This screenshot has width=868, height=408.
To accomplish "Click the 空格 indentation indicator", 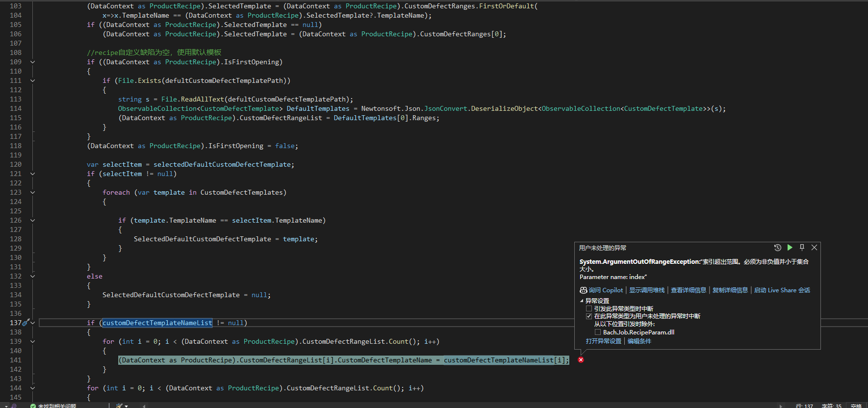I will [x=856, y=406].
